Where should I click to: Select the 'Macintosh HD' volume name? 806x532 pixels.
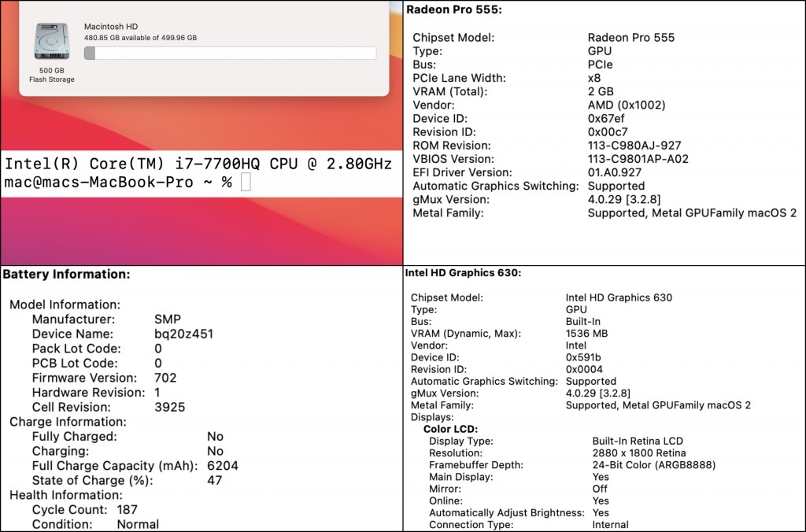click(x=111, y=27)
